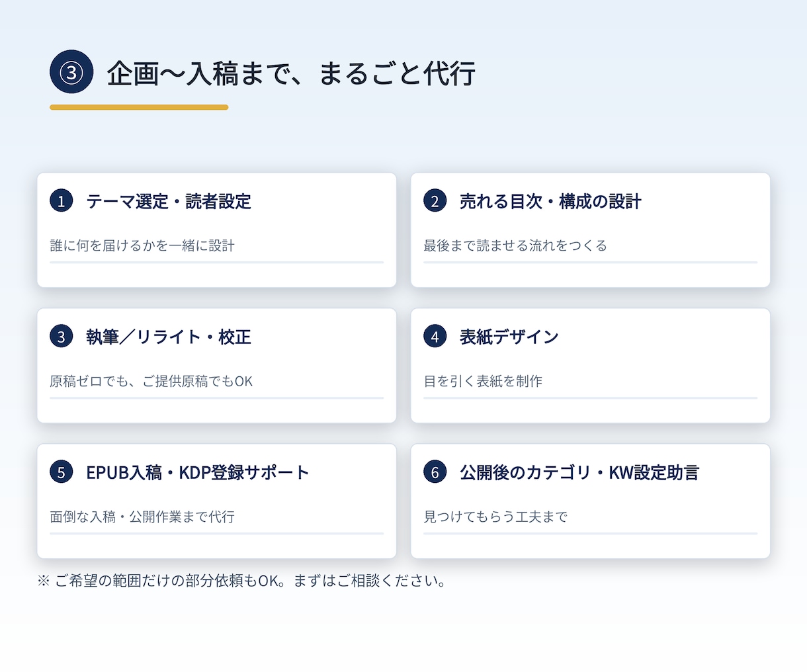Click number 2 badge on 売れる目次 card
Screen dimensions: 807x672
435,201
